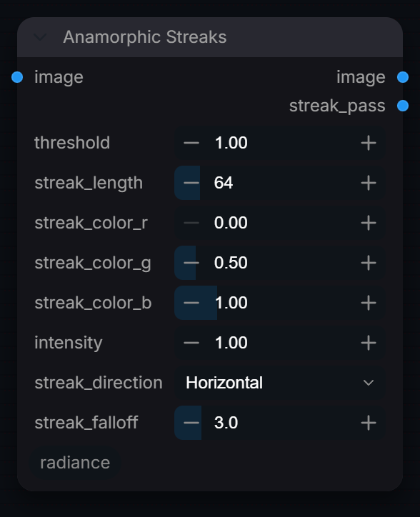The image size is (420, 517).
Task: Increase threshold with plus icon
Action: coord(369,143)
